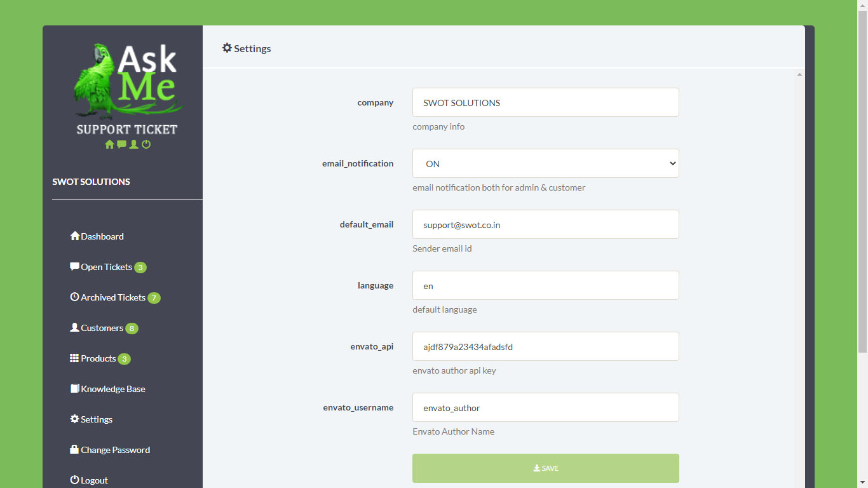The height and width of the screenshot is (488, 868).
Task: Click the 'default language' help text
Action: [445, 309]
